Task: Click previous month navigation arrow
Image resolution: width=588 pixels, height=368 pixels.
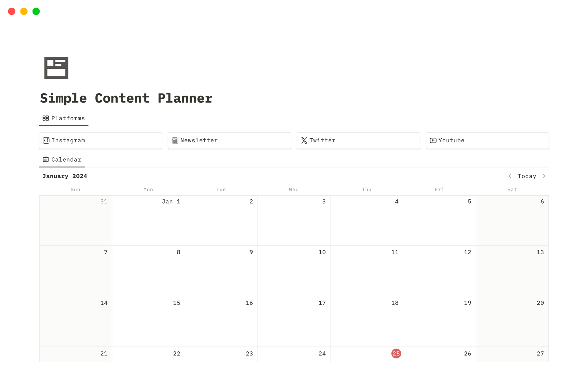Action: [x=511, y=176]
